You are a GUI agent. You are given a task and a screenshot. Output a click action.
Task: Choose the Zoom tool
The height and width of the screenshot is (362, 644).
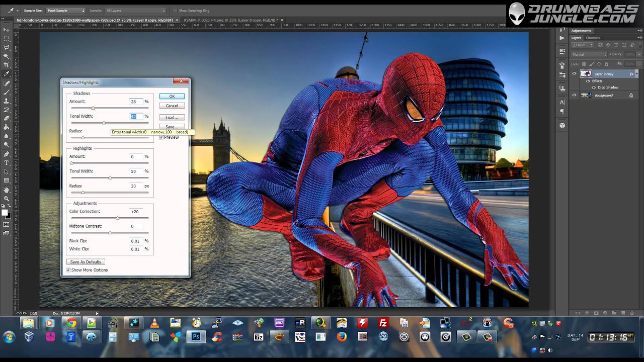tap(7, 199)
